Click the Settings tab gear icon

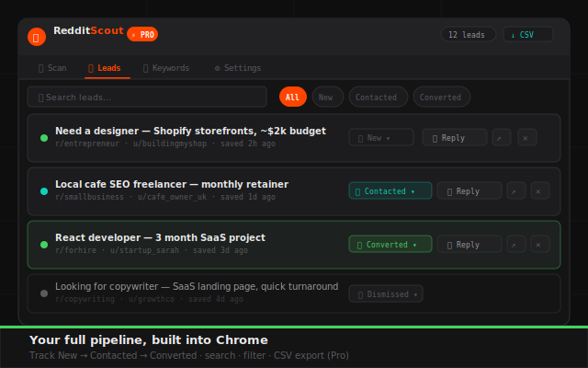[x=217, y=68]
